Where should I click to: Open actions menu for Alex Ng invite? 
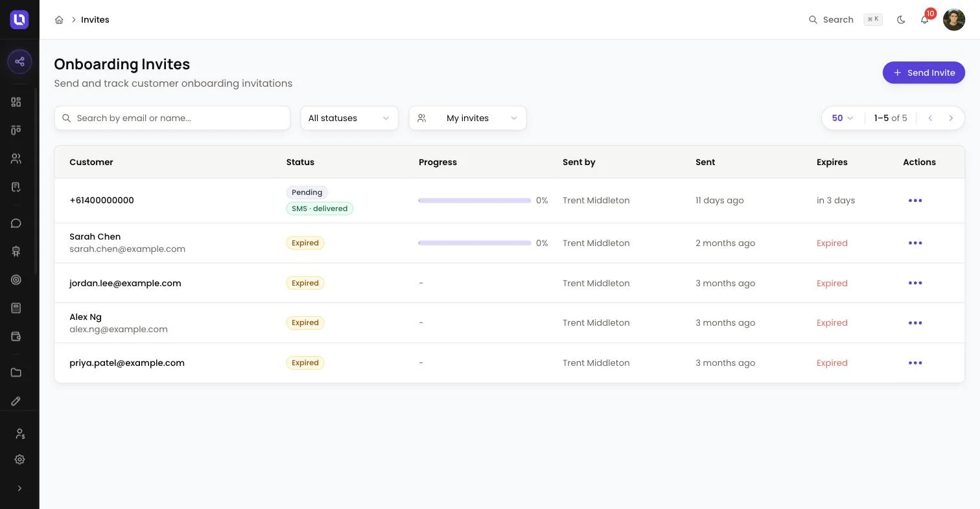click(915, 323)
